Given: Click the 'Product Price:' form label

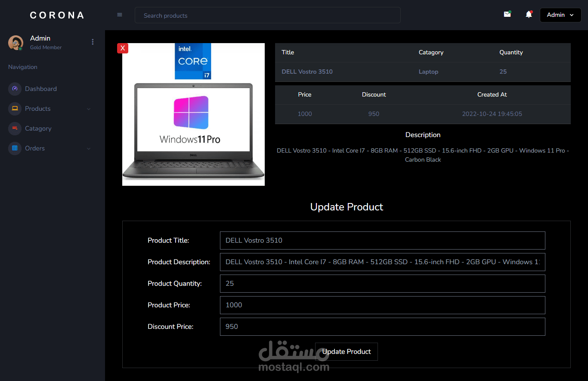Looking at the screenshot, I should tap(169, 305).
